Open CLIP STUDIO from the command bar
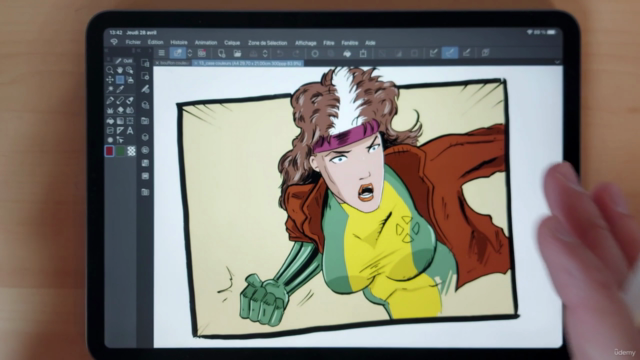The height and width of the screenshot is (360, 640). pyautogui.click(x=178, y=53)
